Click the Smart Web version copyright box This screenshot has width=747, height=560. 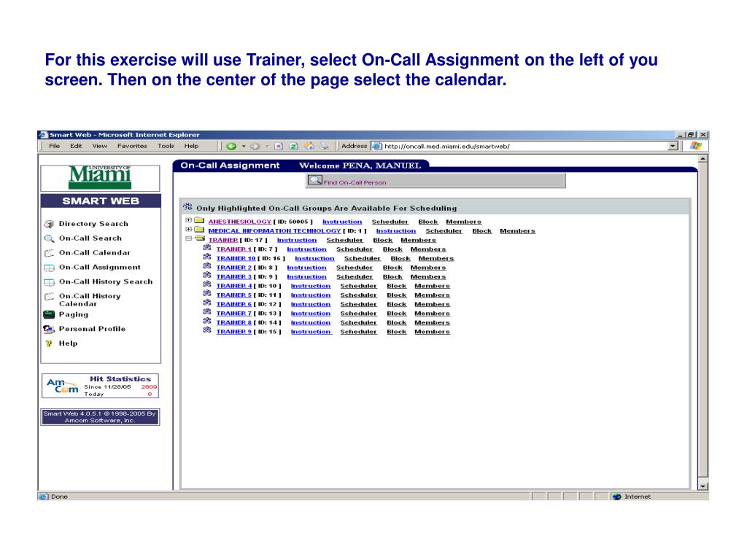pyautogui.click(x=100, y=416)
